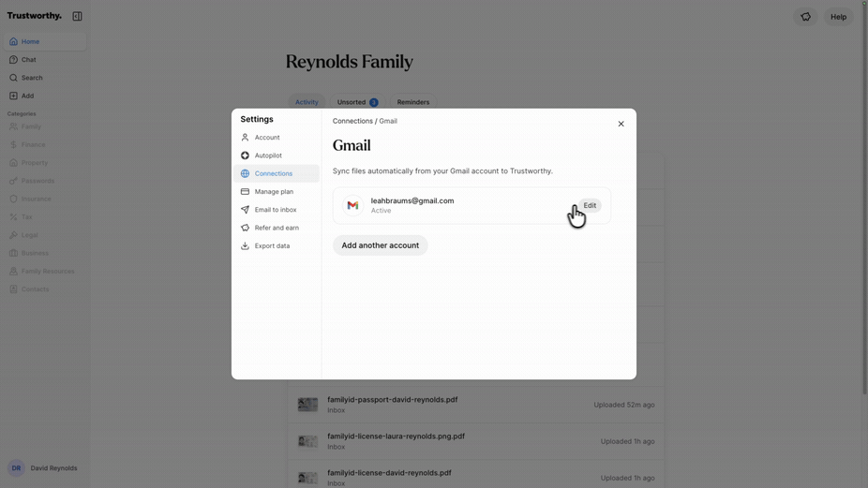Open Chat from the sidebar

pyautogui.click(x=45, y=60)
